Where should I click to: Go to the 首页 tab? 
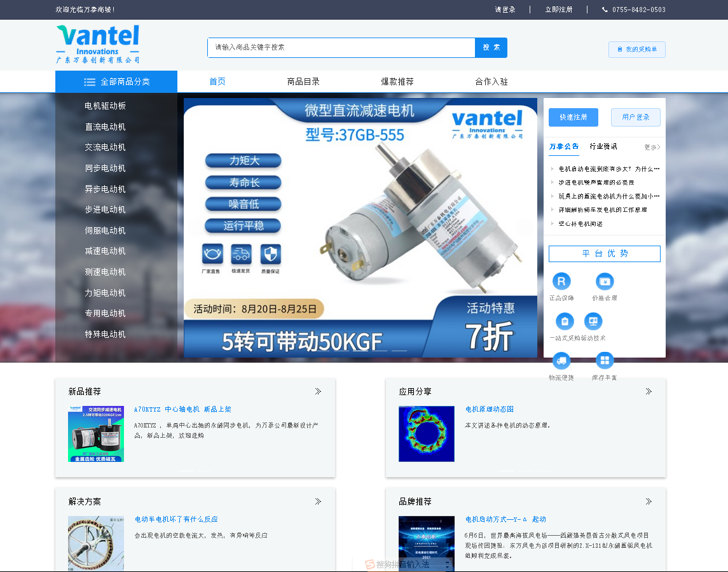click(217, 82)
